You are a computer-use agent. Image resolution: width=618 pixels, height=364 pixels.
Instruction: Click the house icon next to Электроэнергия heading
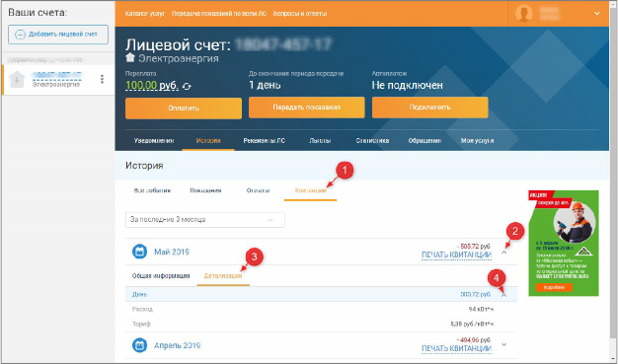tap(130, 58)
